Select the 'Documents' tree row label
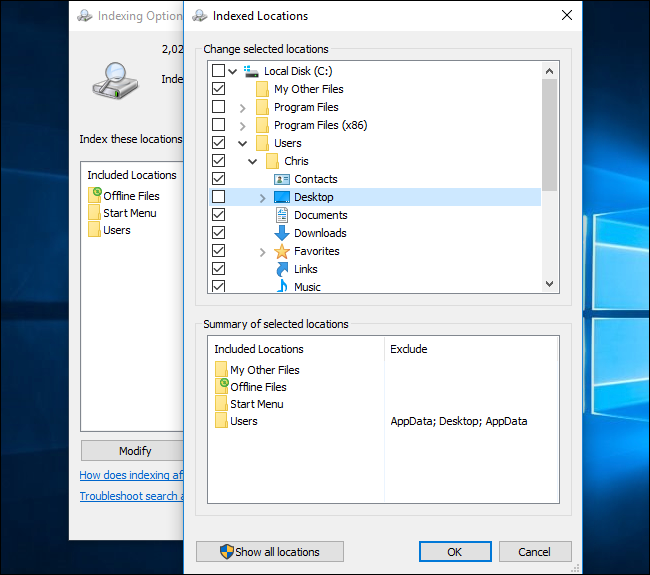Image resolution: width=650 pixels, height=575 pixels. click(x=320, y=215)
